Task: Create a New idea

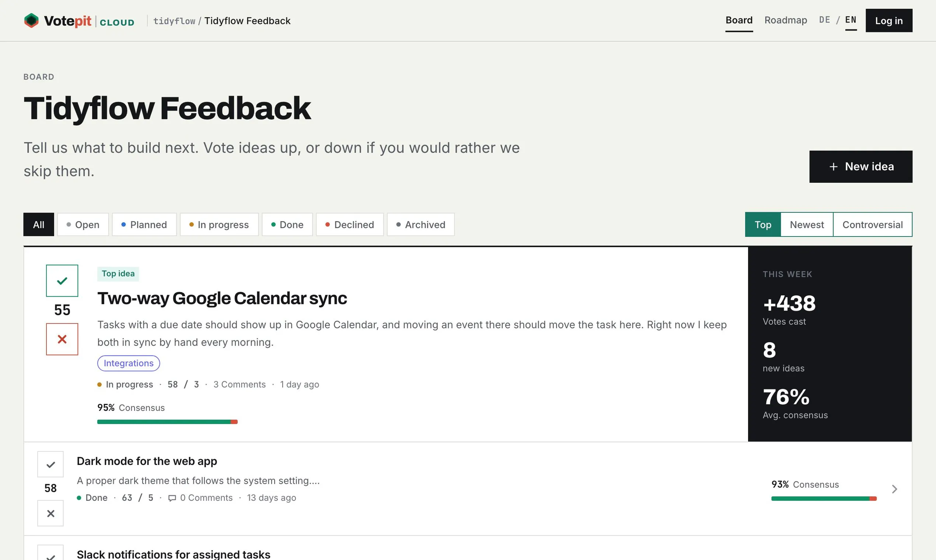Action: [x=861, y=167]
